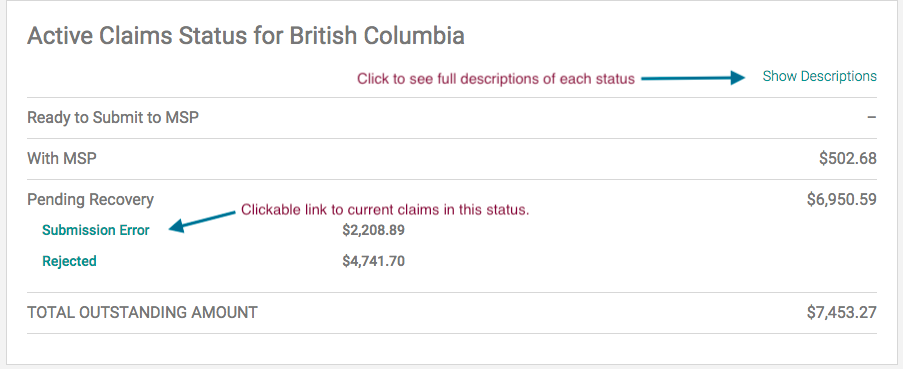Click the 'Clickable link to current claims' annotation
Viewport: 903px width, 369px height.
pos(385,210)
